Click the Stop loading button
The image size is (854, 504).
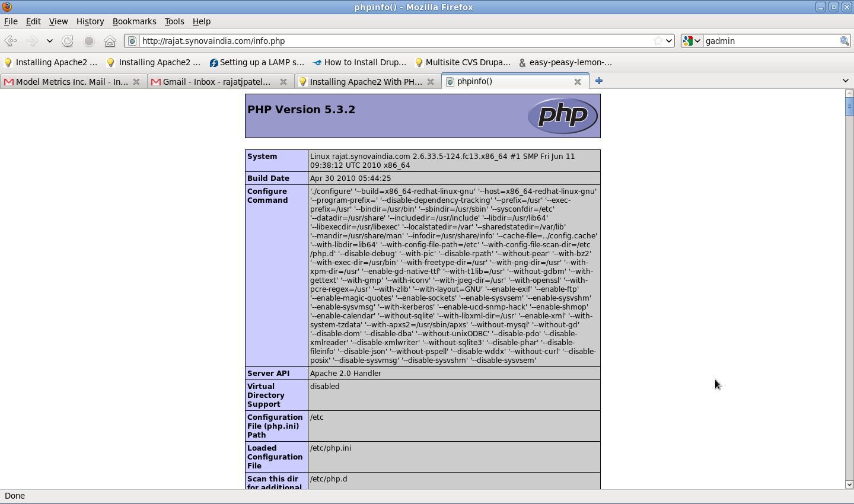(89, 41)
